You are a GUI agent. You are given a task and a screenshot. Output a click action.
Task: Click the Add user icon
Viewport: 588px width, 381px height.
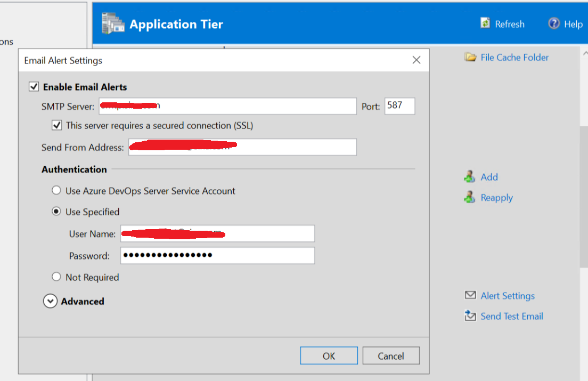pos(469,176)
